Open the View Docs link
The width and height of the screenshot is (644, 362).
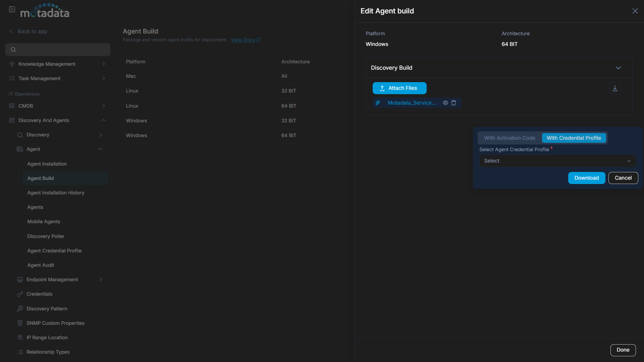(243, 40)
